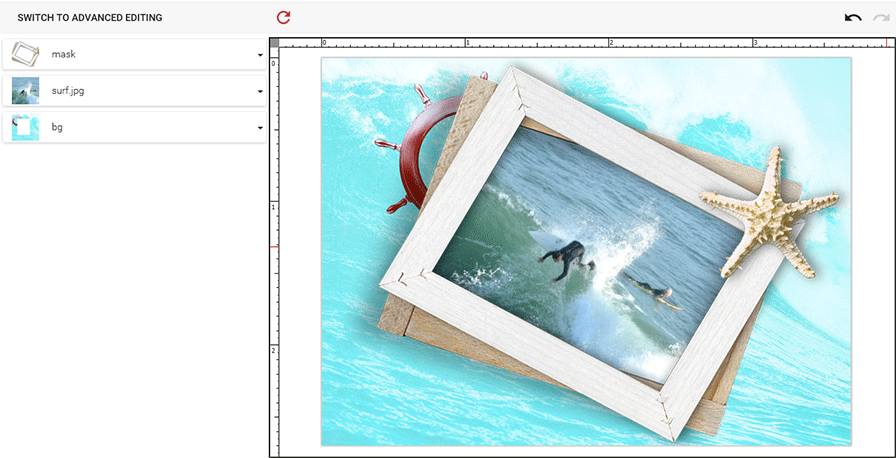
Task: Click the 'mask' layer name
Action: (x=63, y=54)
